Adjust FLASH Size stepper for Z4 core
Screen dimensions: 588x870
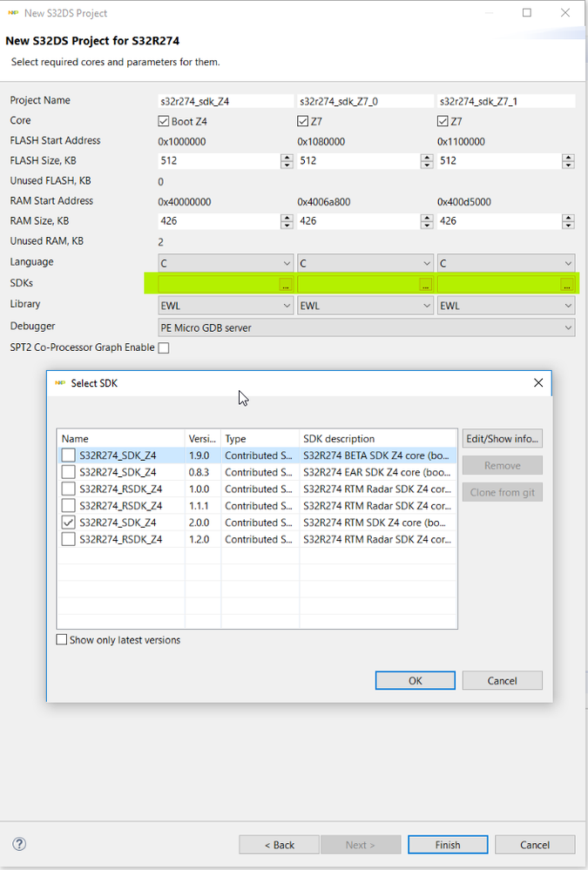pos(287,161)
